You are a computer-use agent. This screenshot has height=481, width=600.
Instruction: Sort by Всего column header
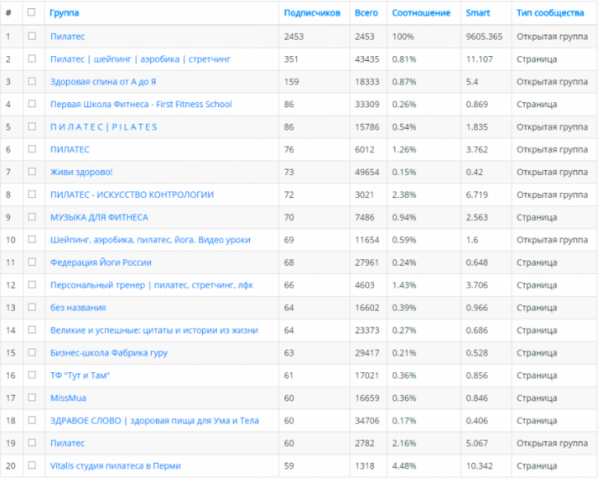pos(366,13)
